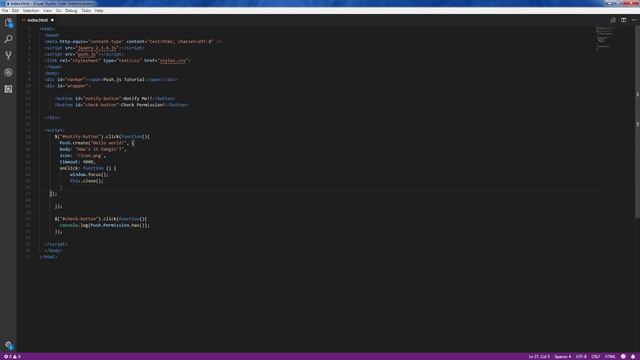Open the Help menu
640x360 pixels.
click(99, 11)
